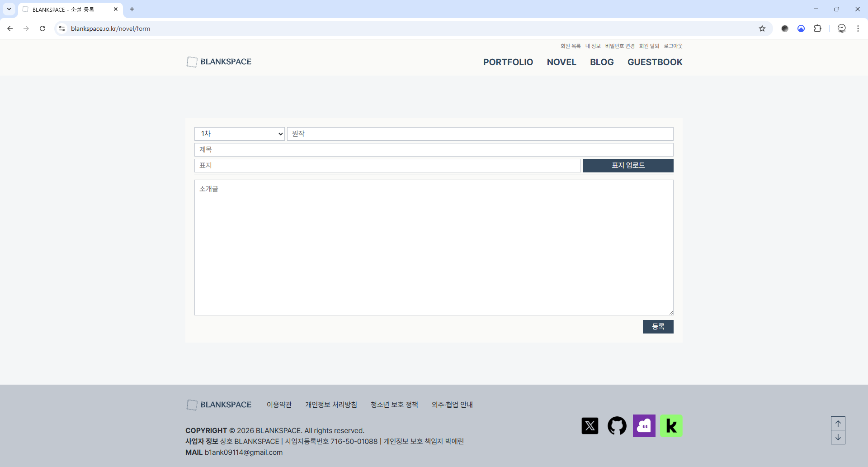Click the 로그아웃 link
Image resolution: width=868 pixels, height=467 pixels.
coord(673,46)
